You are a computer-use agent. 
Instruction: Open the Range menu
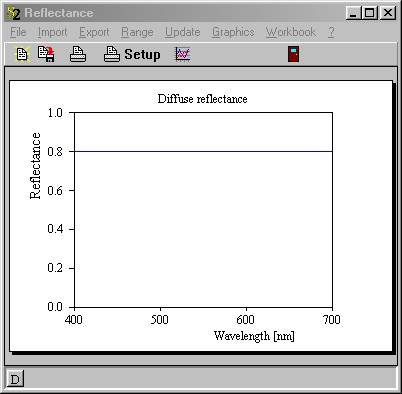click(x=137, y=32)
